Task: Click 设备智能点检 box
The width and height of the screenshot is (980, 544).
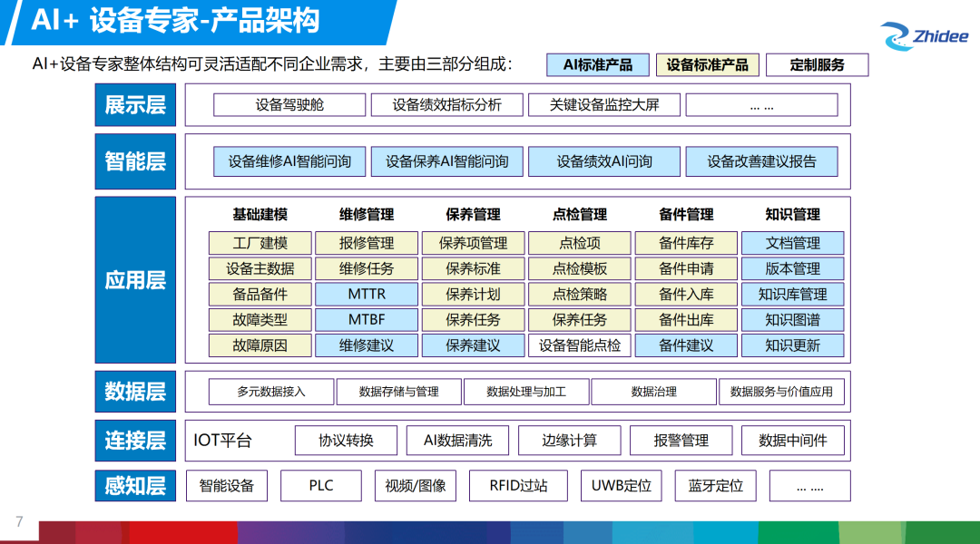Action: (580, 345)
